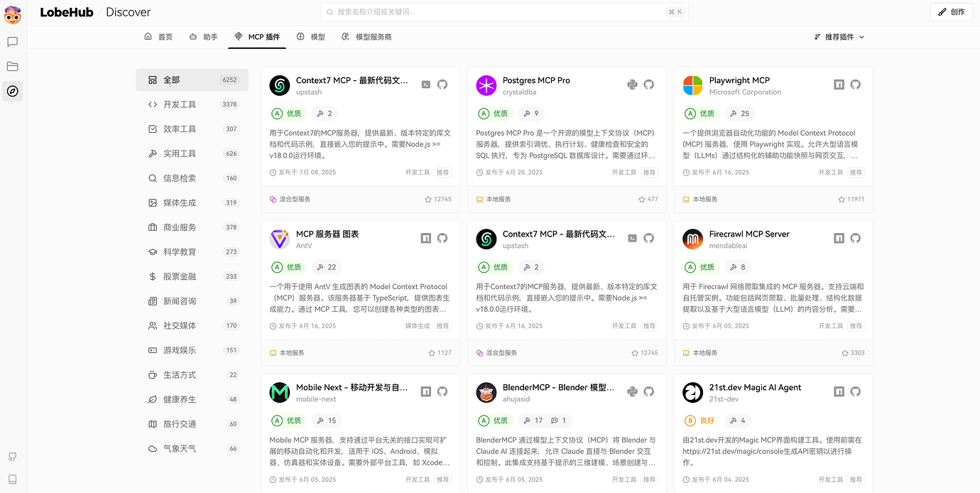Image resolution: width=980 pixels, height=493 pixels.
Task: Open the chat icon in left sidebar
Action: [x=12, y=42]
